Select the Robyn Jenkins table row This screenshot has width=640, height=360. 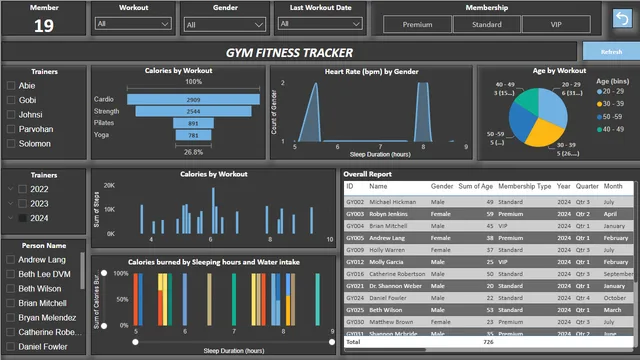[489, 214]
